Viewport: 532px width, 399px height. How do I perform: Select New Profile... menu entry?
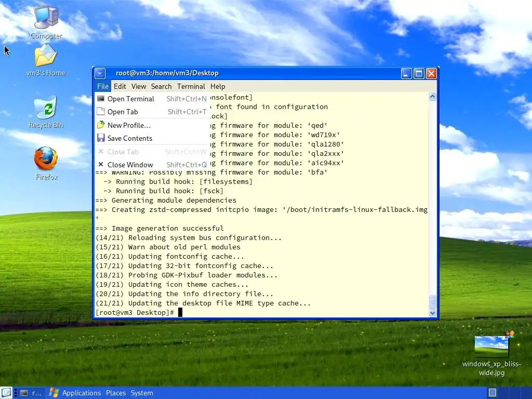(152, 125)
